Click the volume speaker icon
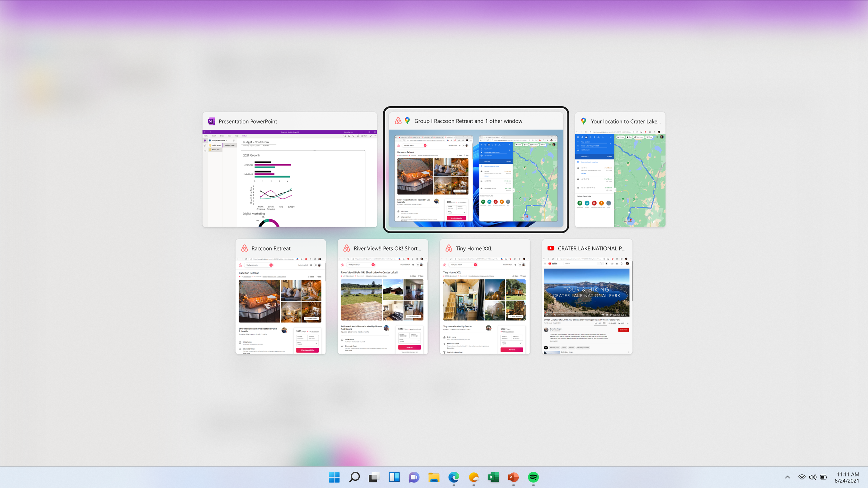Viewport: 868px width, 488px height. 812,477
